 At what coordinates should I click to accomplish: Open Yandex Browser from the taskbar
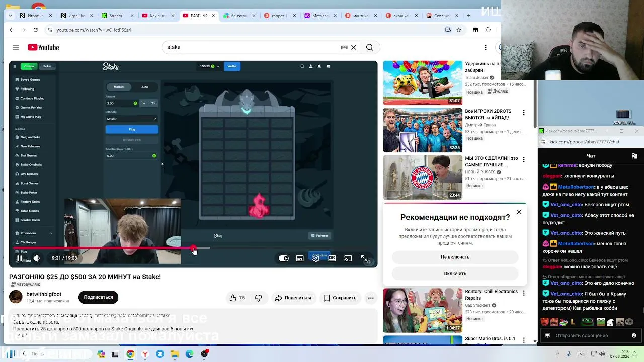click(145, 354)
